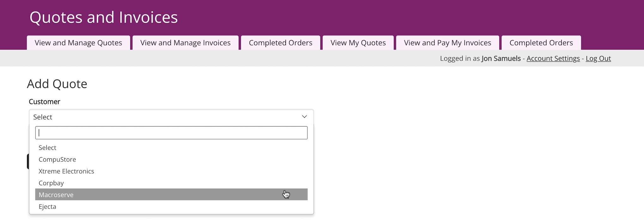Screen dimensions: 644x224
Task: Open the last Completed Orders tab
Action: pos(541,43)
